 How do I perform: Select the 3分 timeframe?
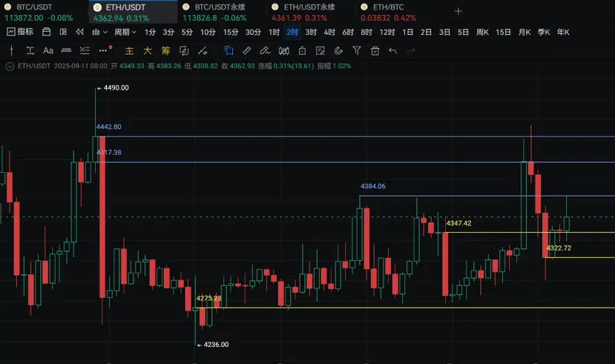tap(168, 32)
